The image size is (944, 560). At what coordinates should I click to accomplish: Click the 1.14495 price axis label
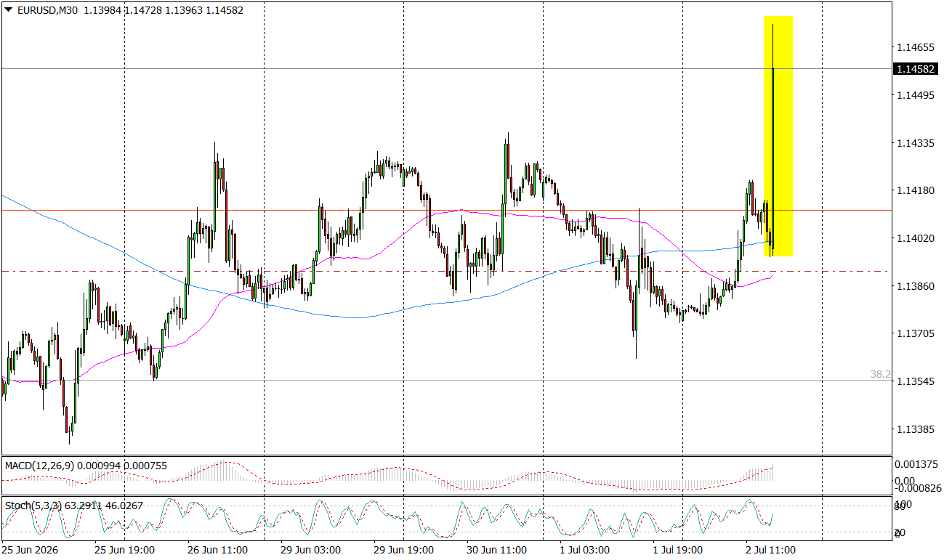point(915,96)
